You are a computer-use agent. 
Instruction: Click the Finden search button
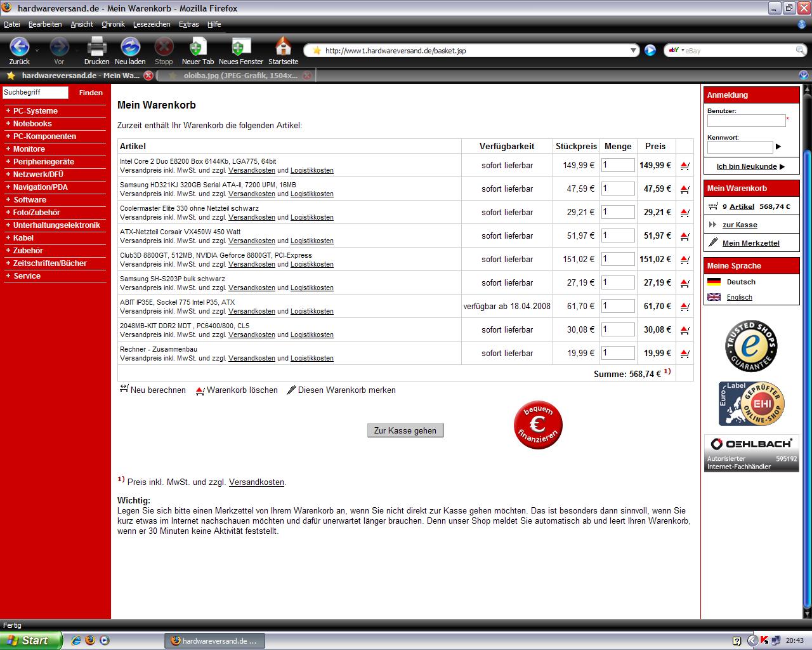[91, 93]
